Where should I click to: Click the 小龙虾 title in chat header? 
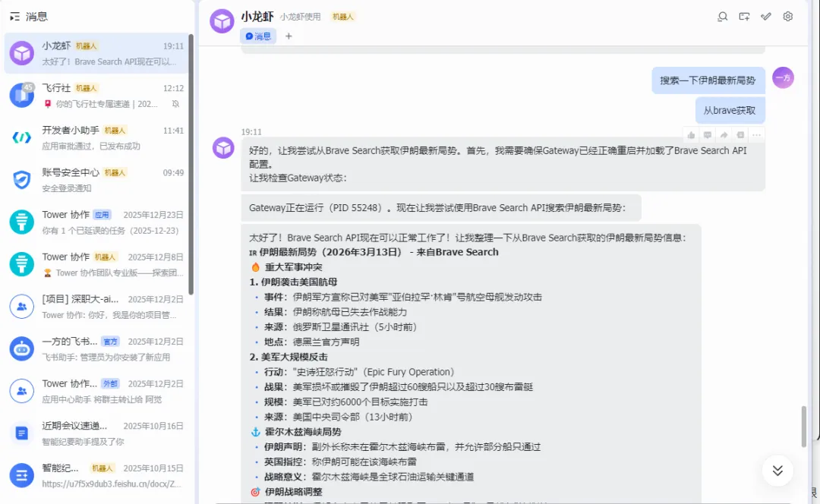click(257, 17)
